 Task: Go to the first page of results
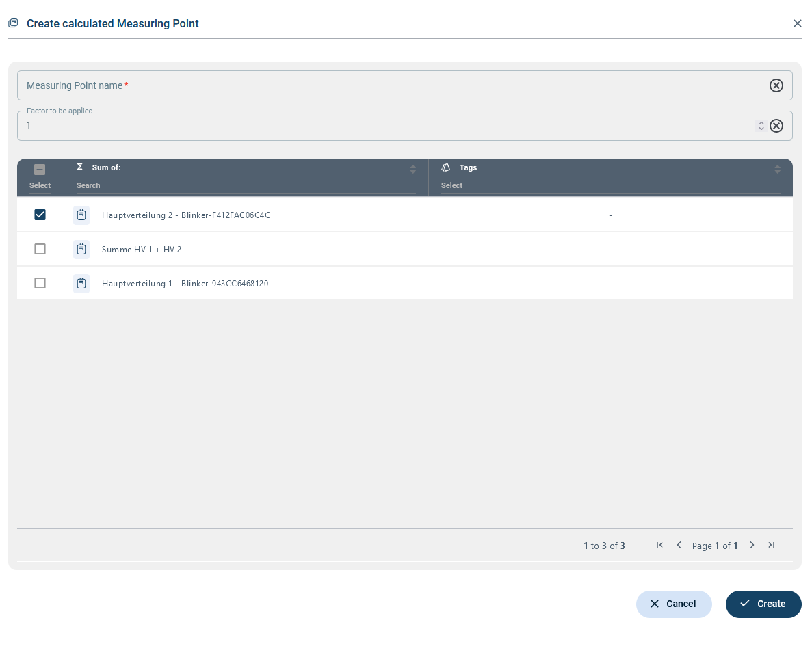coord(659,545)
